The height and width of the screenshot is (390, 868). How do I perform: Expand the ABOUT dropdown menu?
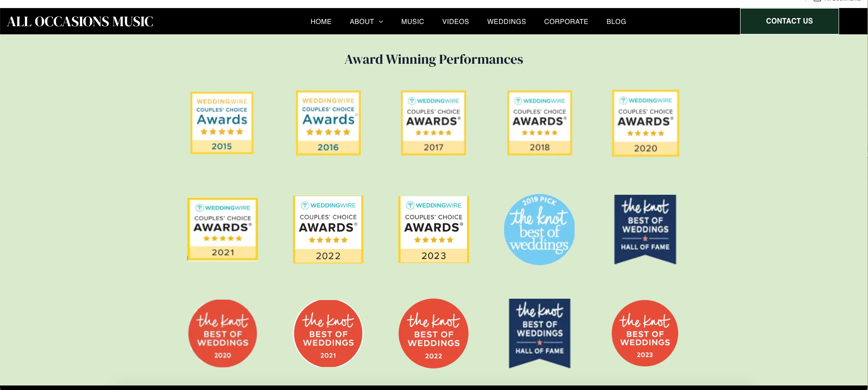pos(366,22)
